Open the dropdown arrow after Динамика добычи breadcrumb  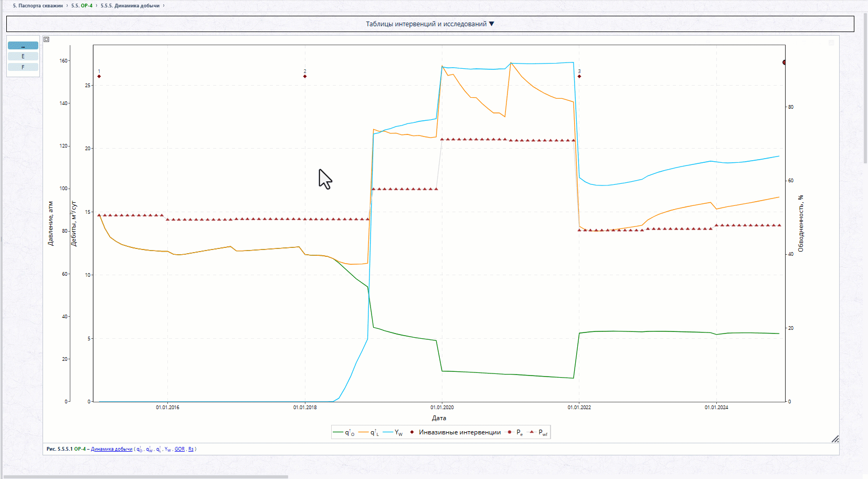tap(164, 6)
